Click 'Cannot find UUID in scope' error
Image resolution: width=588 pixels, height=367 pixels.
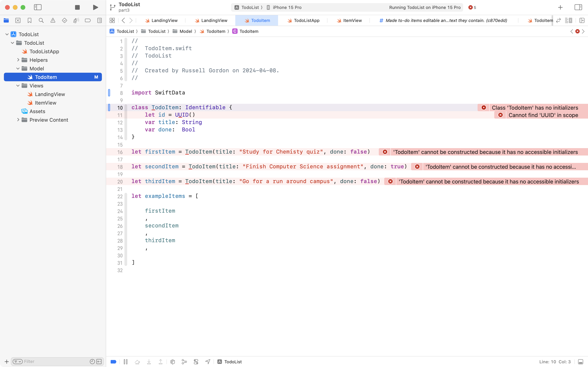coord(543,115)
